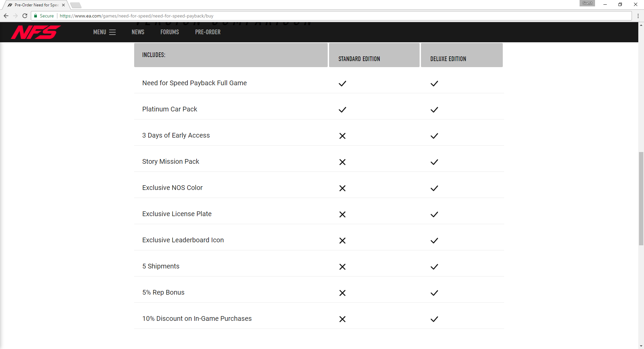Click the Standard checkmark for Platinum Car Pack
644x349 pixels.
click(x=342, y=110)
